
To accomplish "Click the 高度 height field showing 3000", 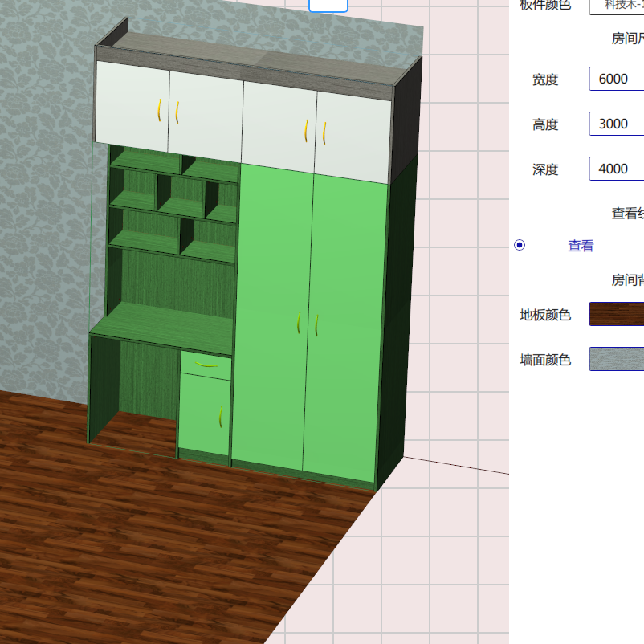I will click(x=616, y=124).
